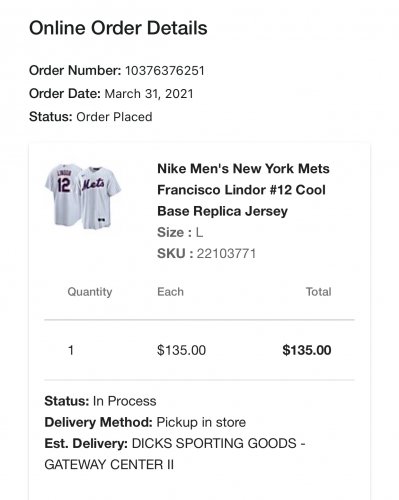Click the Order Placed status text
The height and width of the screenshot is (500, 399).
click(x=114, y=117)
